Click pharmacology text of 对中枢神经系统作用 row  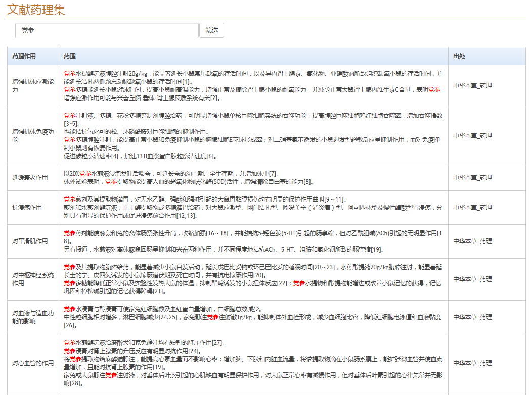pos(253,279)
